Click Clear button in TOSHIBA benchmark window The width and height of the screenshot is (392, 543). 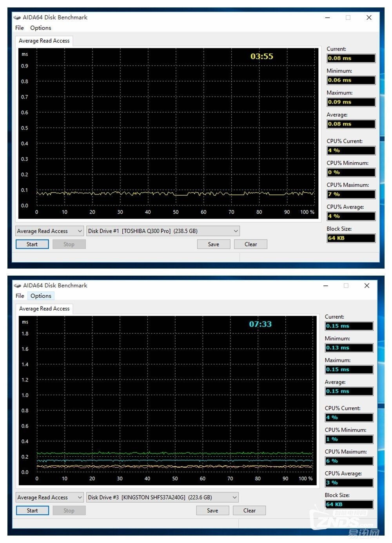pos(251,244)
